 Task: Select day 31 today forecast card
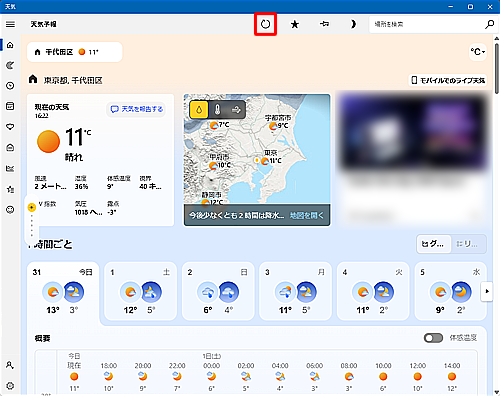(x=63, y=291)
